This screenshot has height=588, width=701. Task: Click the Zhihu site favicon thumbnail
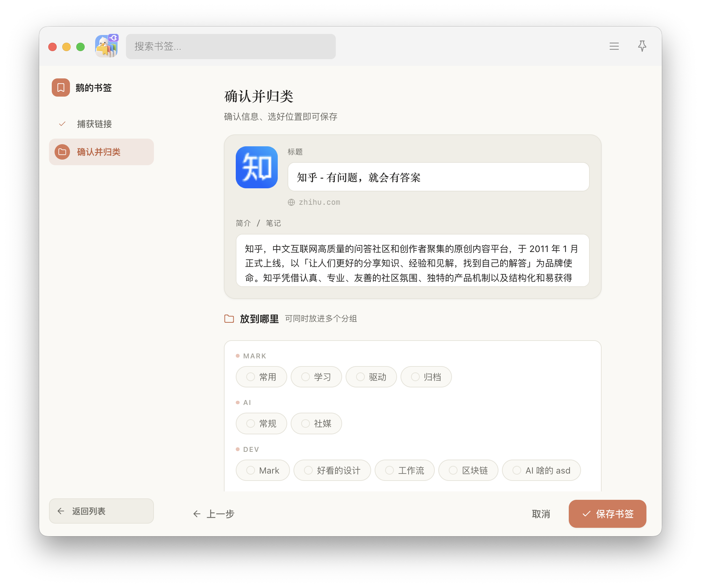257,167
